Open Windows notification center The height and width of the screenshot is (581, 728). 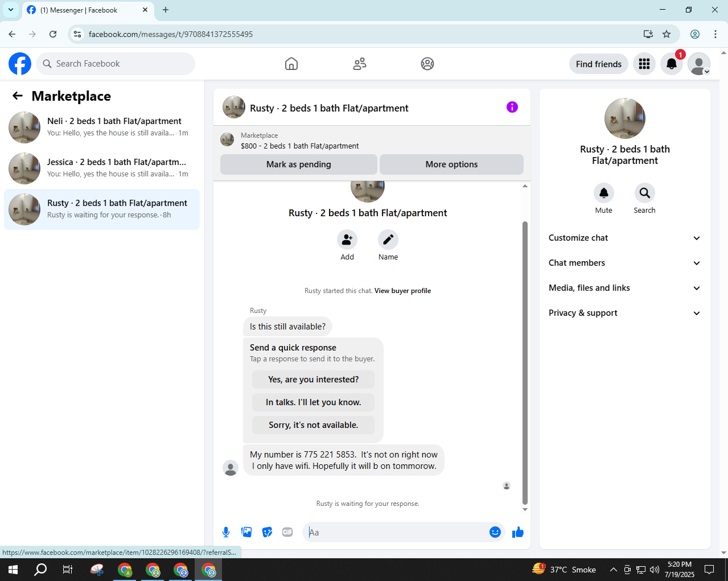pyautogui.click(x=709, y=570)
